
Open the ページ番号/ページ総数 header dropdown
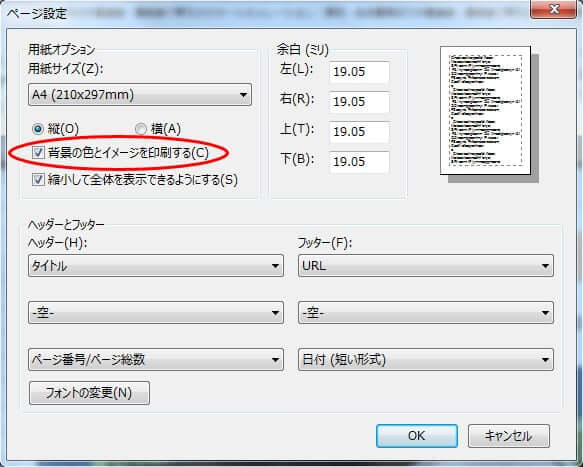pyautogui.click(x=156, y=360)
